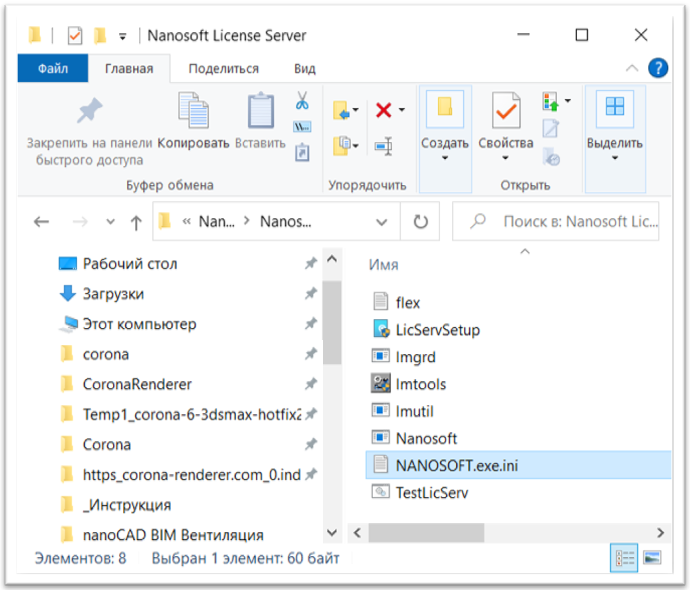Click the search field Поиск в: Nanosoft Lic

tap(555, 221)
